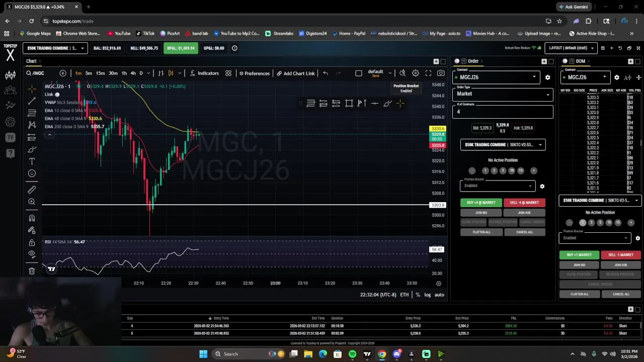Toggle percent scale on price axis
The height and width of the screenshot is (362, 644).
(x=418, y=295)
